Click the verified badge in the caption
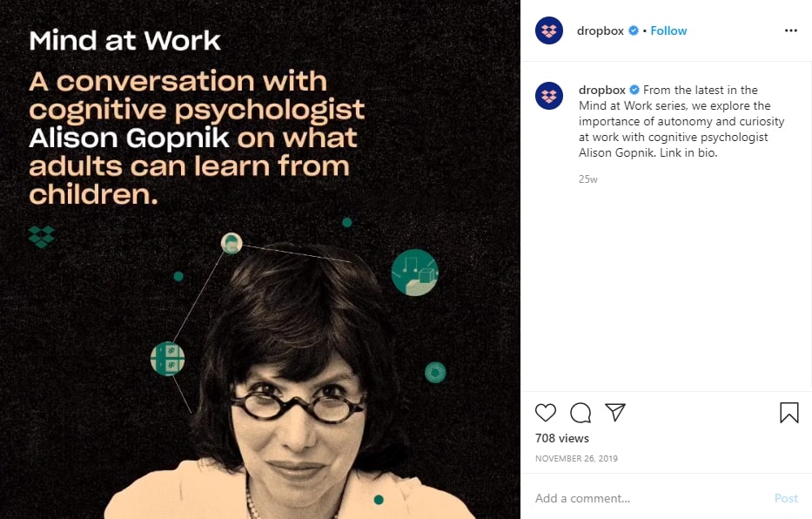 (634, 90)
